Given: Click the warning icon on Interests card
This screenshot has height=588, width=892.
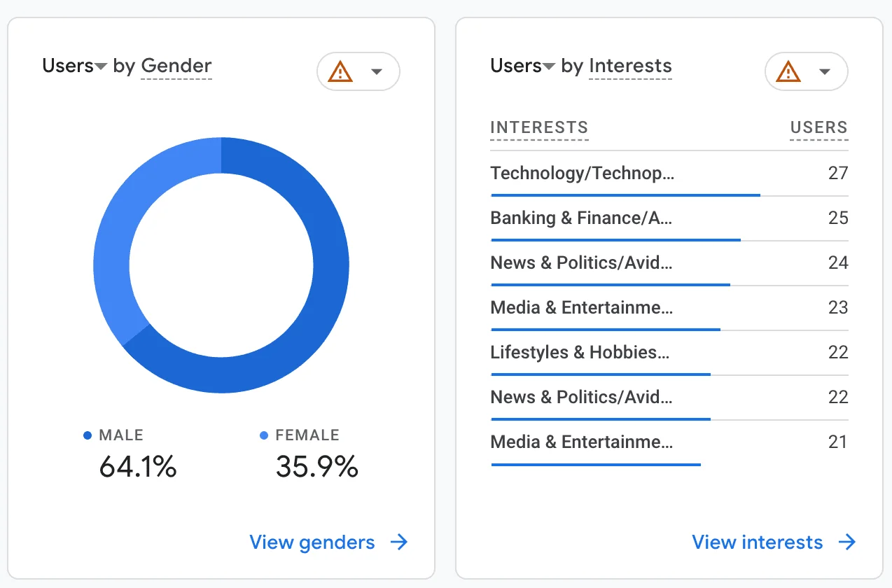Looking at the screenshot, I should pyautogui.click(x=788, y=71).
